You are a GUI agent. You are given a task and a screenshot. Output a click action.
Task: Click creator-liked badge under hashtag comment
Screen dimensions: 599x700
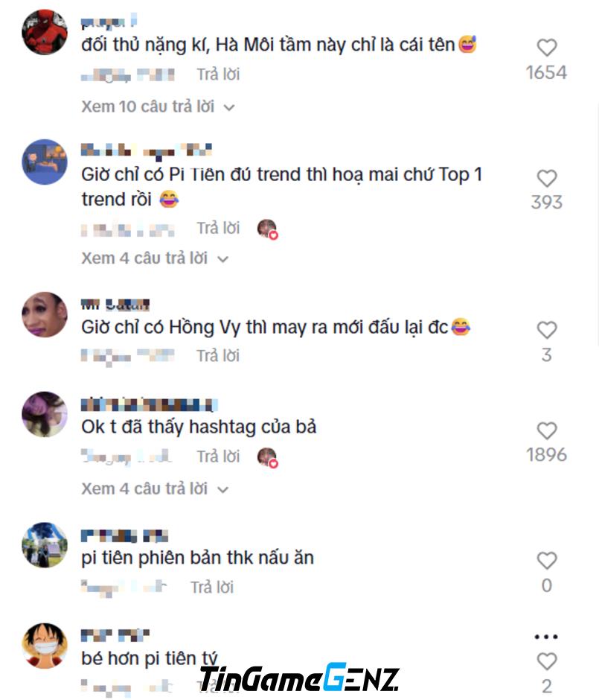(268, 457)
